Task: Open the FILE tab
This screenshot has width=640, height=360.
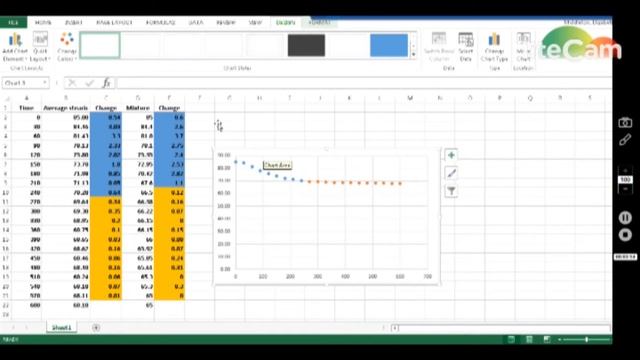Action: point(13,22)
